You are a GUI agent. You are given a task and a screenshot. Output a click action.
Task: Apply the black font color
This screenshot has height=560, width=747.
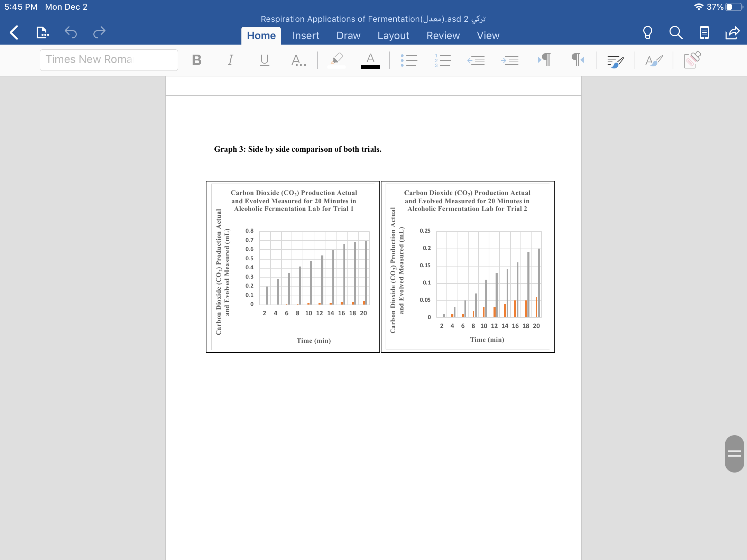coord(370,61)
